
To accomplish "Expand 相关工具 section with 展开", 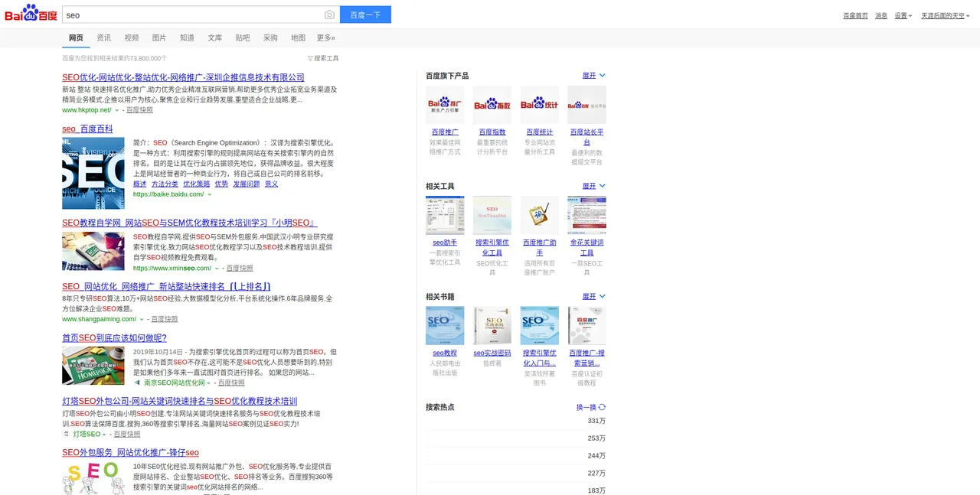I will [x=594, y=186].
